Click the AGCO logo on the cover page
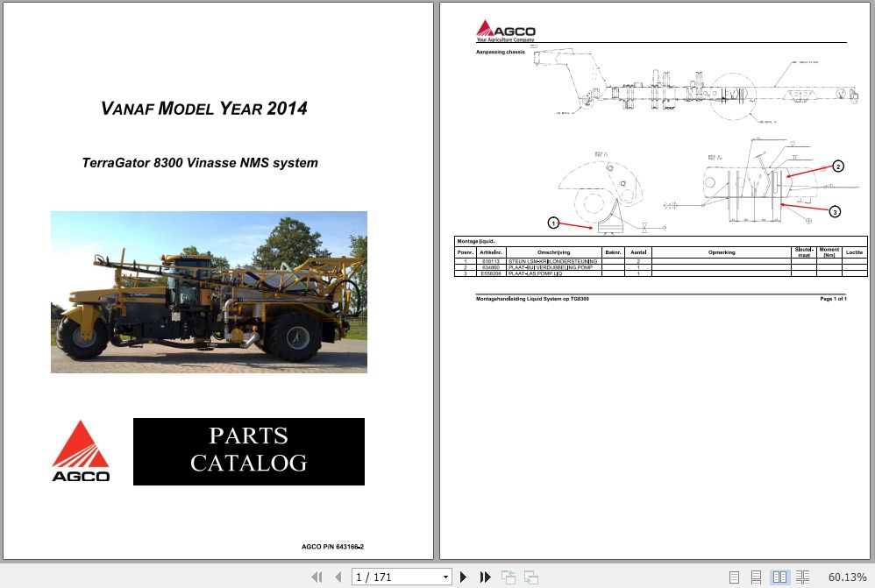Viewport: 875px width, 588px height. (81, 450)
